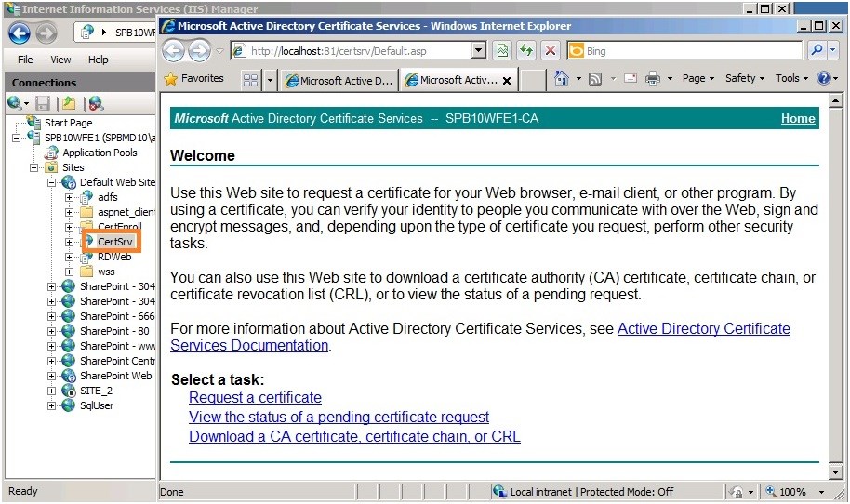Open Active Directory Certificate Services Documentation link
Viewport: 850px width, 504px height.
coord(704,329)
